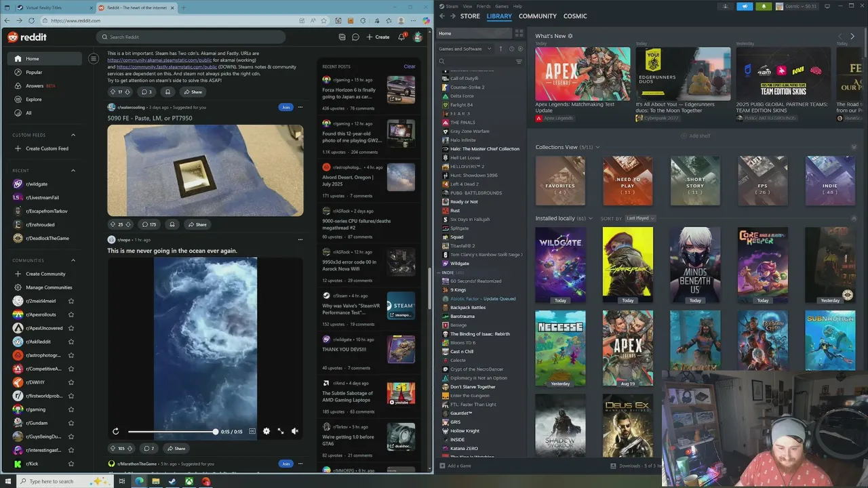
Task: Open Steam announcements megaphone button
Action: (x=745, y=6)
